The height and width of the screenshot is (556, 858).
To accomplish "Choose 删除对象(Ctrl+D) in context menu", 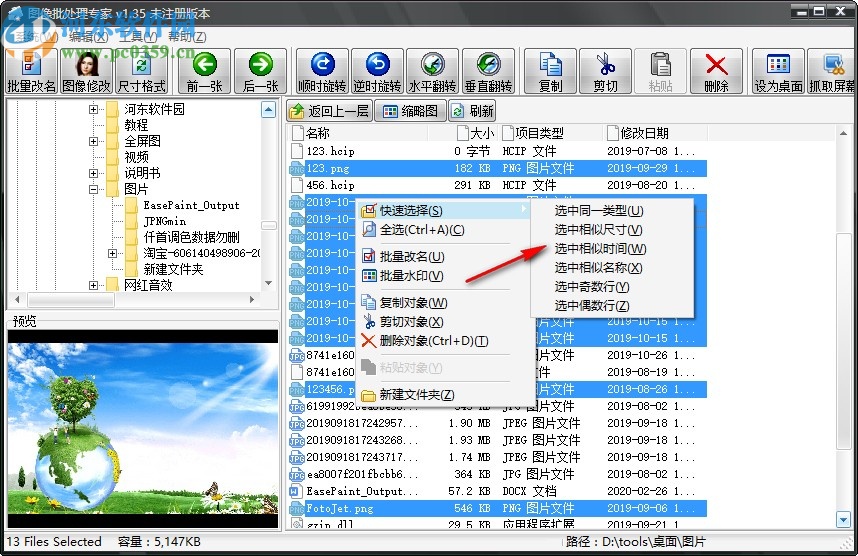I will 445,340.
